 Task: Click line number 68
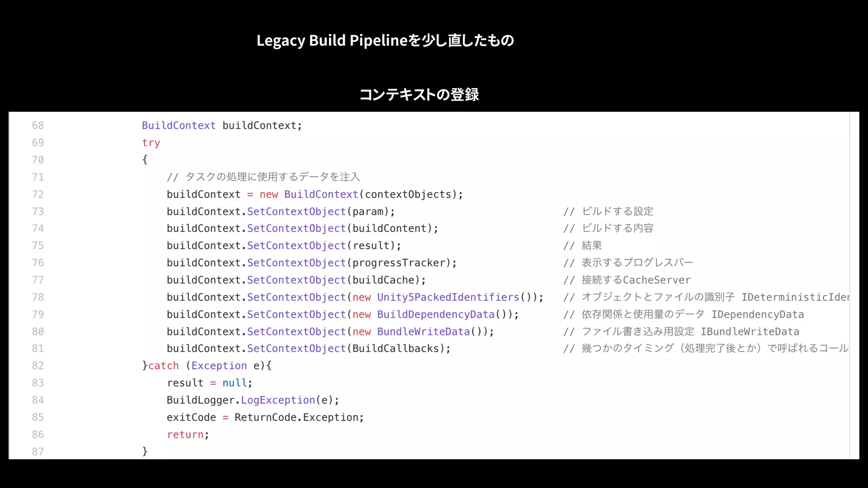pyautogui.click(x=38, y=125)
